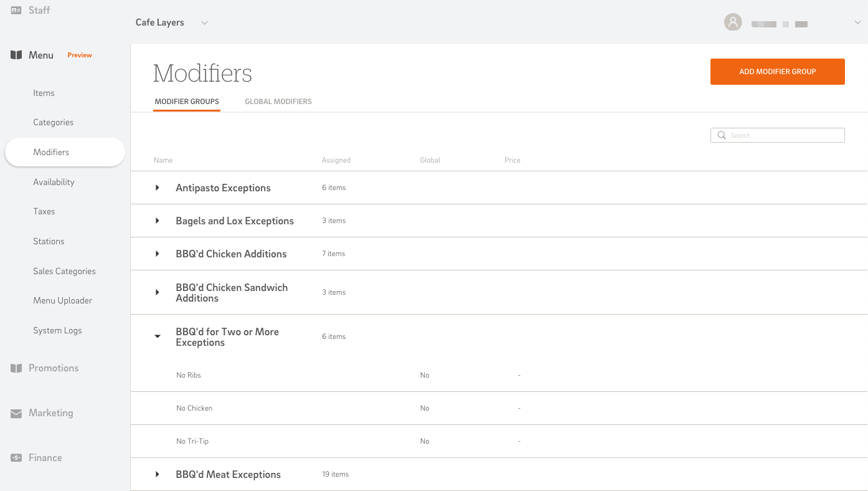Screen dimensions: 868x491
Task: Select the Modifier Groups tab
Action: 187,102
